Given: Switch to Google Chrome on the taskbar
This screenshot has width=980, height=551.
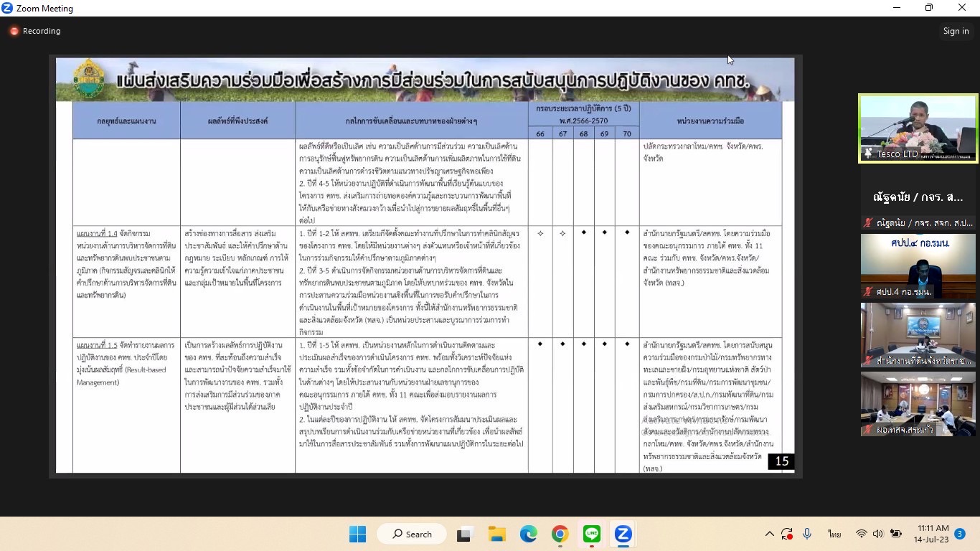Looking at the screenshot, I should tap(560, 534).
